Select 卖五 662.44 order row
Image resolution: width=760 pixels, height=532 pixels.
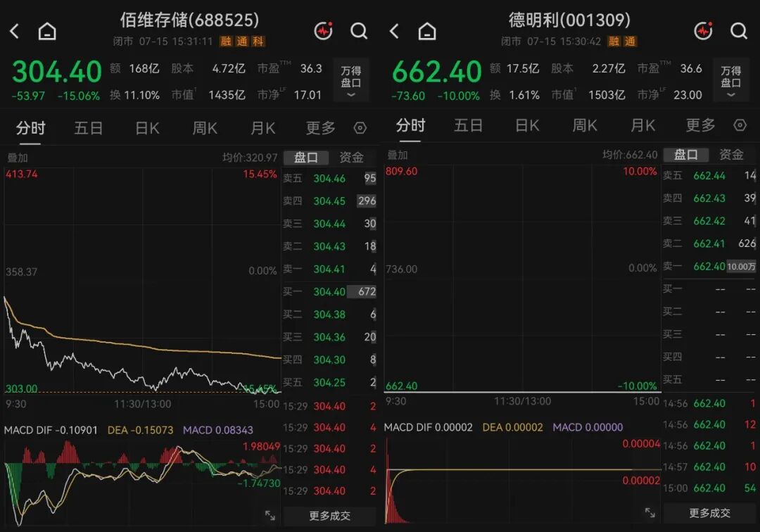coord(709,175)
